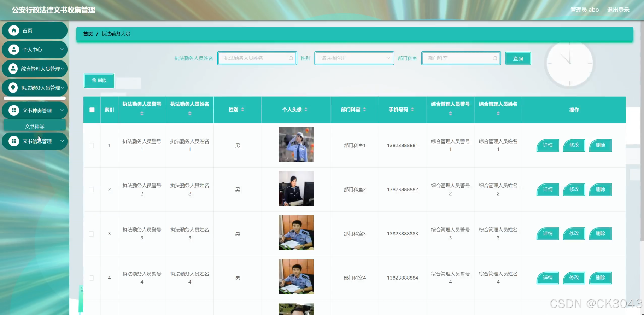
Task: Open the avatar photo in row 4
Action: (296, 277)
